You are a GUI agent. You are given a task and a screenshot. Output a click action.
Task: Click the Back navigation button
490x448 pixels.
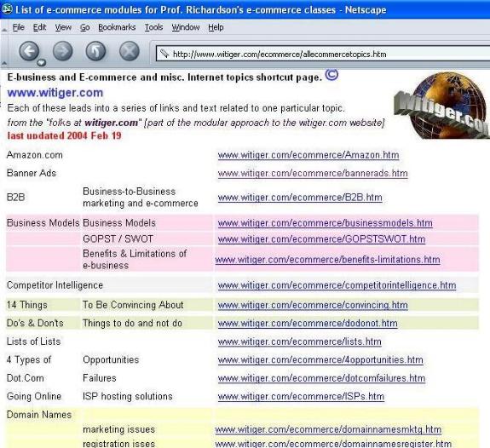point(29,51)
